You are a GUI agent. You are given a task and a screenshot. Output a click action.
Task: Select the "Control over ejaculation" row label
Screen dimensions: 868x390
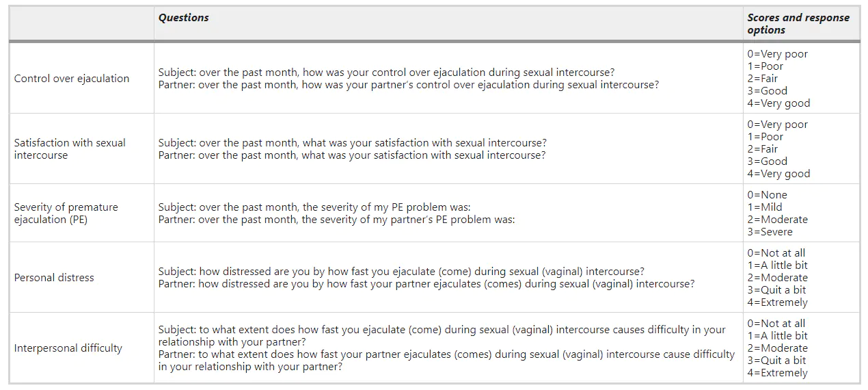[72, 79]
